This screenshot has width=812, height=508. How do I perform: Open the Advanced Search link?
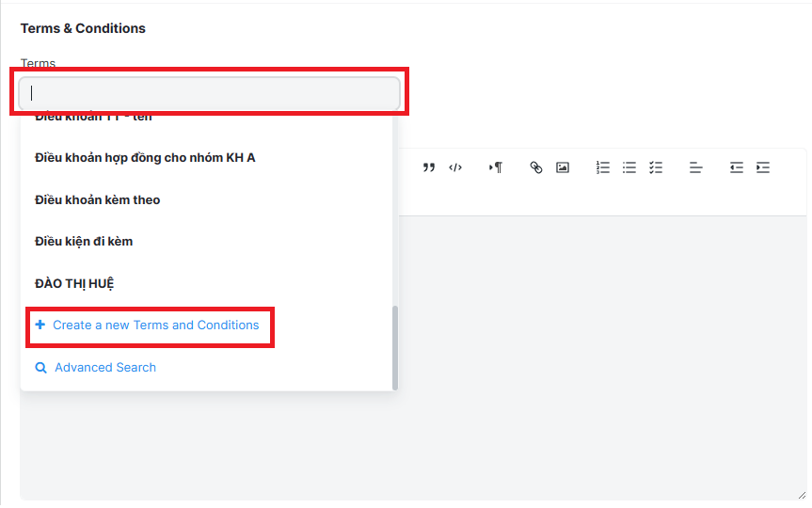[104, 368]
